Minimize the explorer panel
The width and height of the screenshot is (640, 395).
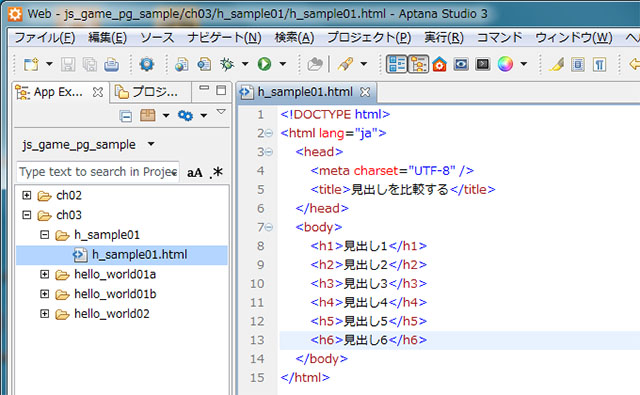coord(204,89)
